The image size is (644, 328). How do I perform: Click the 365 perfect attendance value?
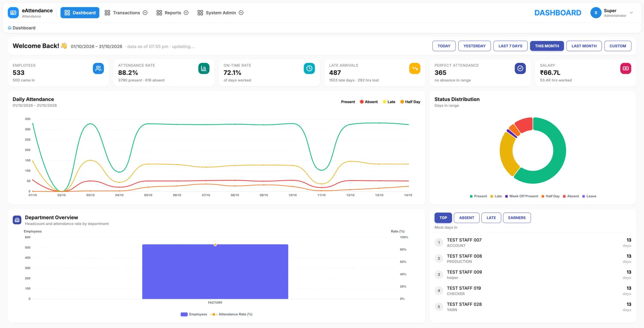pos(440,73)
